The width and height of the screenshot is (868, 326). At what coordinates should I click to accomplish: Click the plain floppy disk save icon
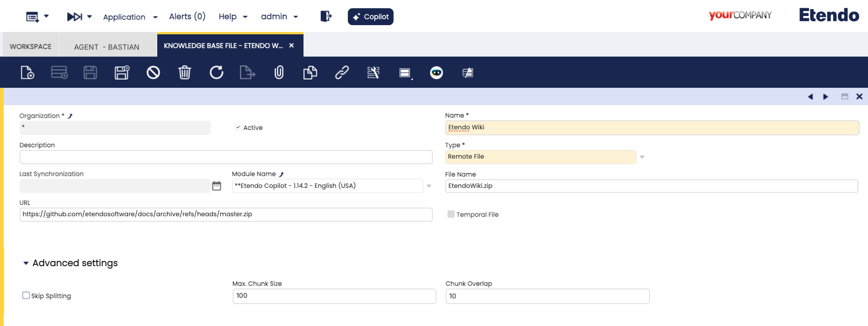coord(90,72)
